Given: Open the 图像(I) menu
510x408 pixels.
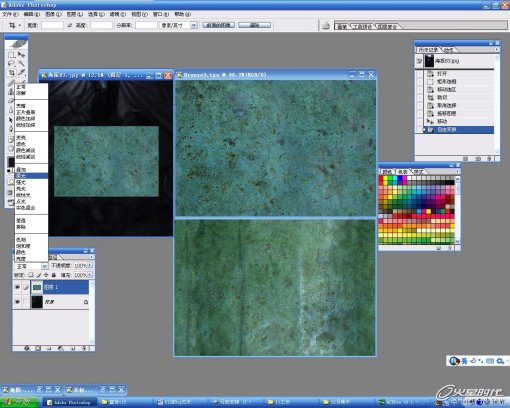Looking at the screenshot, I should coord(53,14).
